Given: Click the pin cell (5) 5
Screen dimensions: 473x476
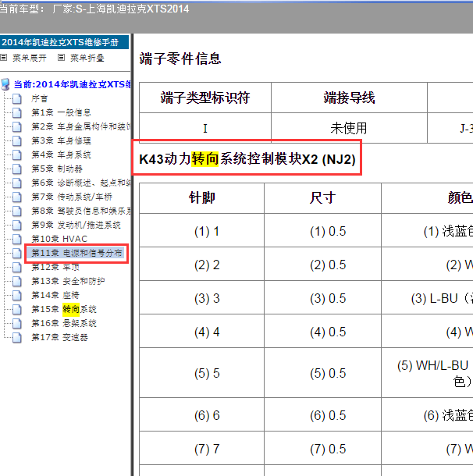Looking at the screenshot, I should (202, 373).
